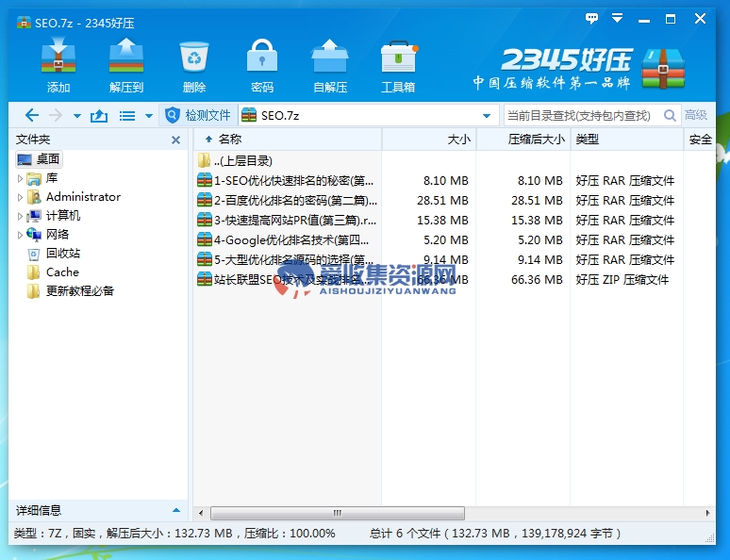Expand the 网络 tree node
Viewport: 730px width, 560px height.
20,235
